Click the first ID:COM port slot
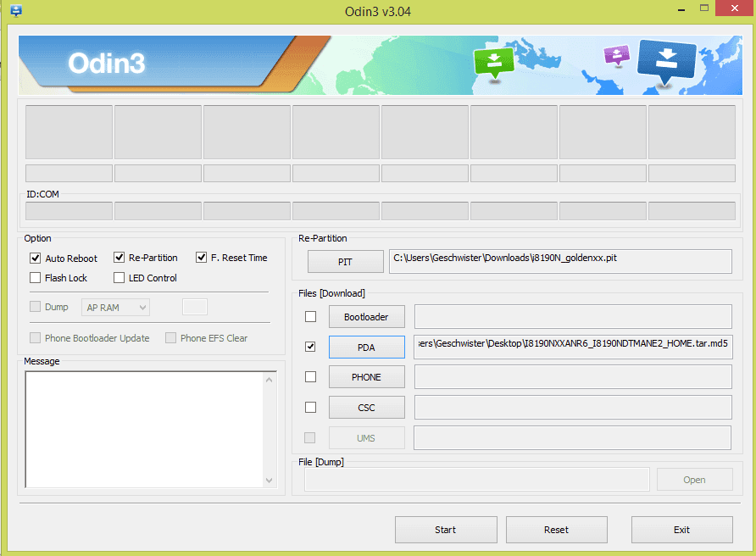Image resolution: width=756 pixels, height=556 pixels. 69,211
